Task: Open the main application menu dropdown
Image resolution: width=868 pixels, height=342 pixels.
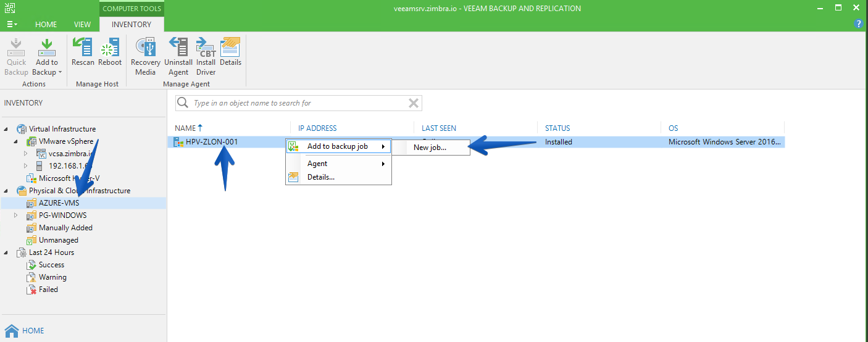Action: tap(12, 24)
